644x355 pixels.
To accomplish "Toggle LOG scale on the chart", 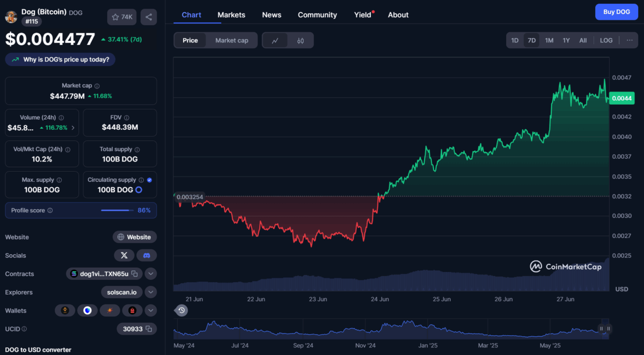I will tap(606, 40).
